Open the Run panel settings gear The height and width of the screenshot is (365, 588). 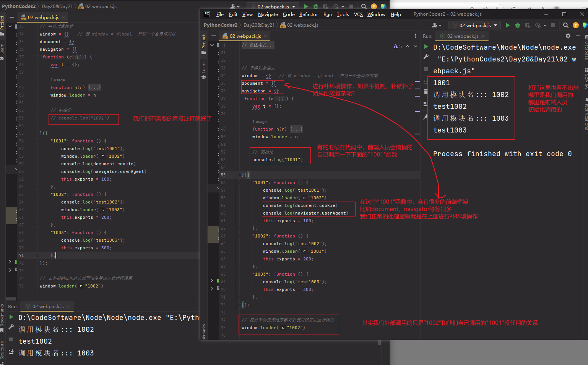click(568, 36)
